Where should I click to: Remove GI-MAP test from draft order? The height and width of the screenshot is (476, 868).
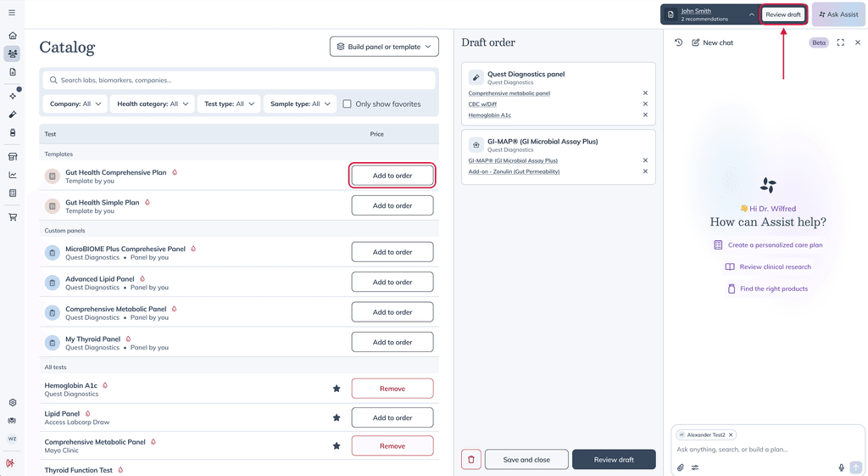(x=645, y=160)
